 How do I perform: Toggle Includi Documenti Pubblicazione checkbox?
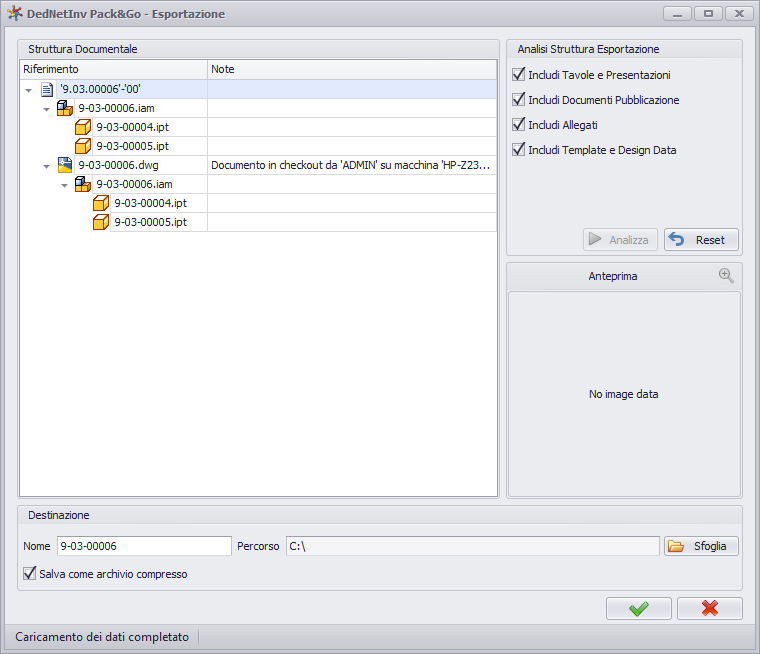[x=519, y=99]
